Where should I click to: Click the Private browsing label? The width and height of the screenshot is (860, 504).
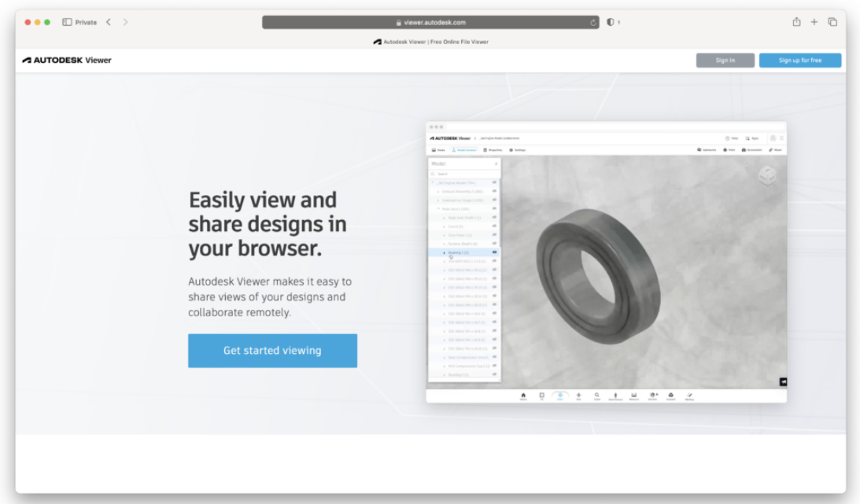[86, 23]
